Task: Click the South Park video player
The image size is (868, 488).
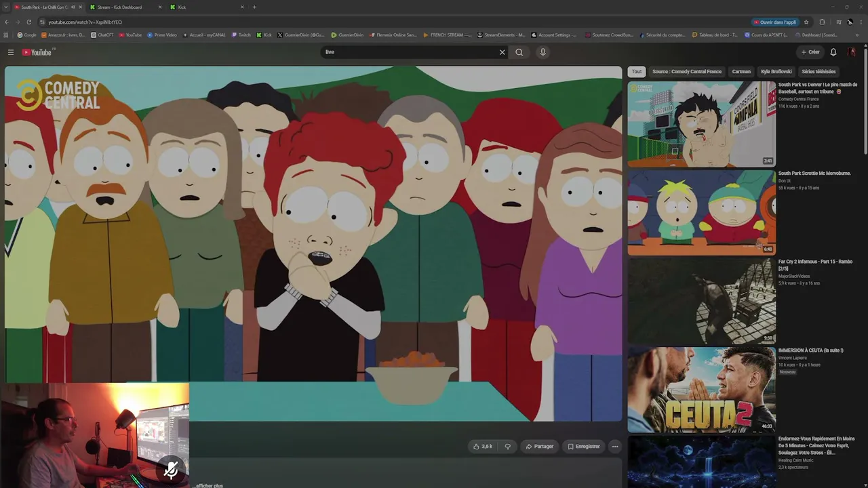Action: (313, 244)
